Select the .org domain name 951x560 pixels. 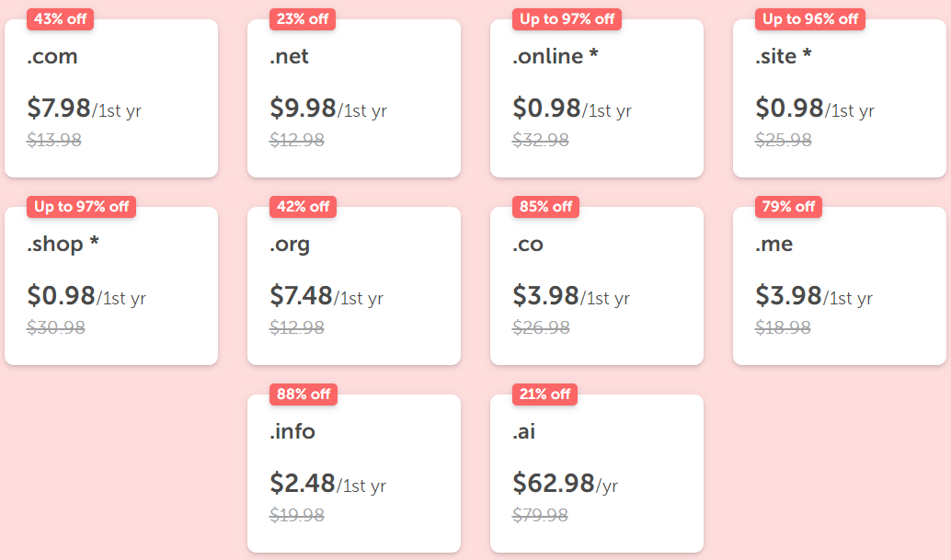[290, 245]
